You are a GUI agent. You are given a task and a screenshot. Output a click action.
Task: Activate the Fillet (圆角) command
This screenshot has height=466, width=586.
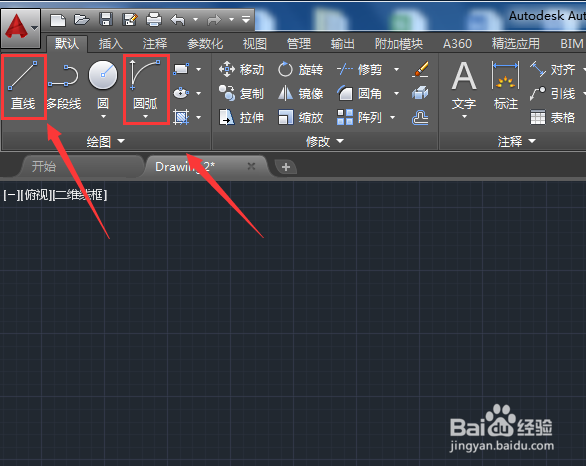[359, 93]
